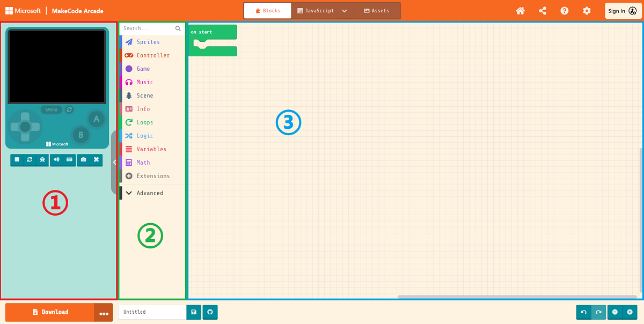The image size is (644, 324).
Task: Open the Share project icon
Action: click(x=543, y=11)
